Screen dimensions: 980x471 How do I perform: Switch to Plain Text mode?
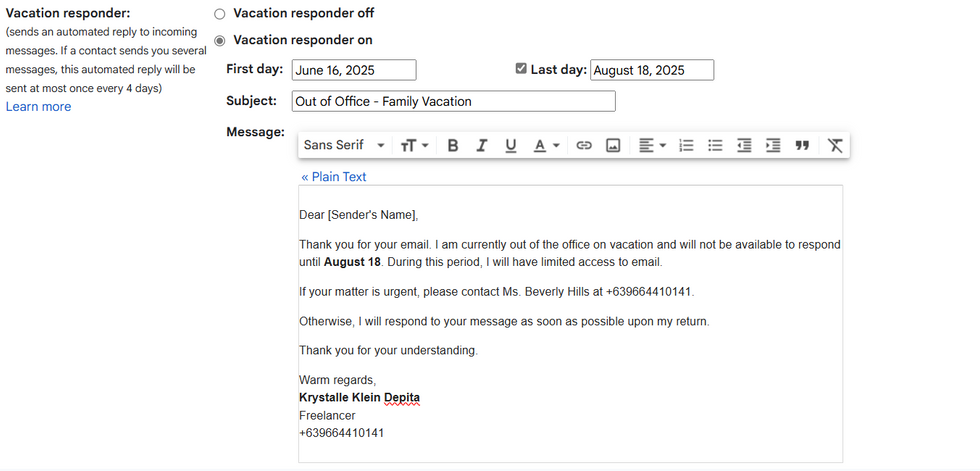point(334,177)
